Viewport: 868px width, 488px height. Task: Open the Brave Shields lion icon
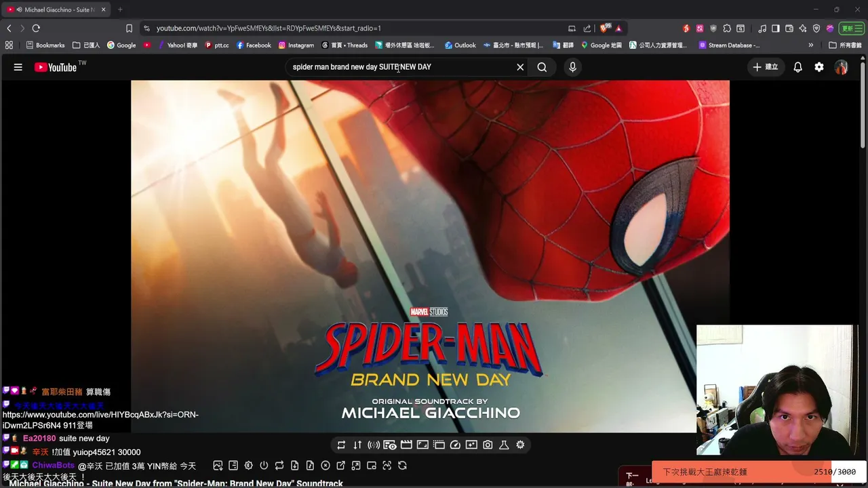(604, 28)
